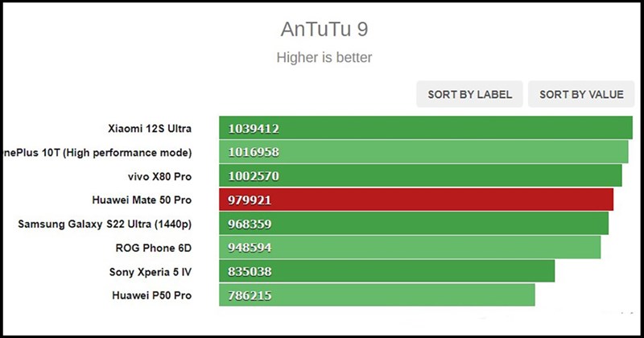
Task: Select the Huawei P50 Pro bar
Action: [377, 295]
